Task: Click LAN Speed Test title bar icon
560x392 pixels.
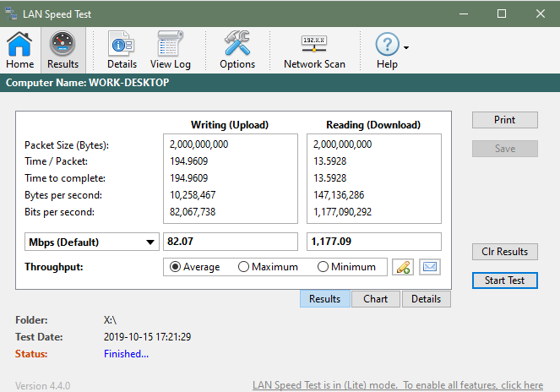Action: 11,14
